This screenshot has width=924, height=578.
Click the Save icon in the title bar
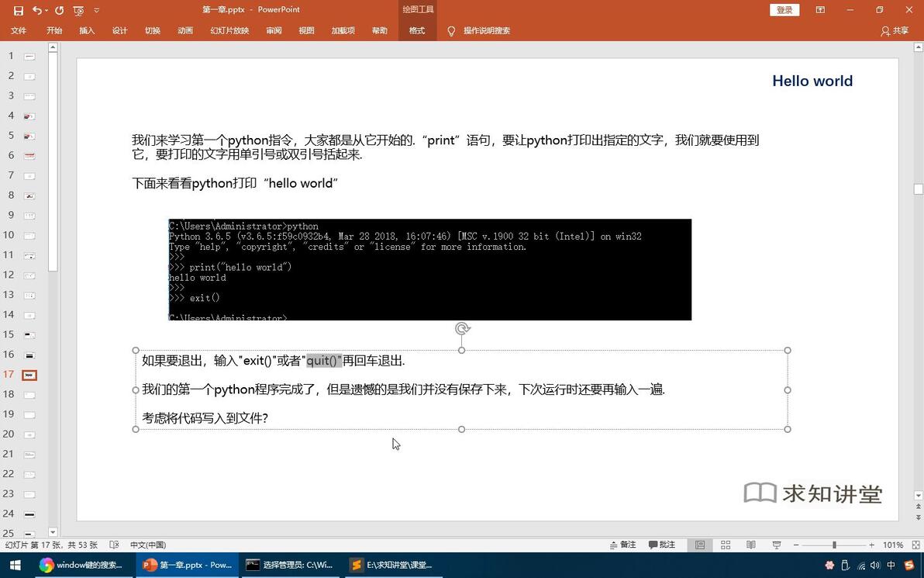[19, 10]
